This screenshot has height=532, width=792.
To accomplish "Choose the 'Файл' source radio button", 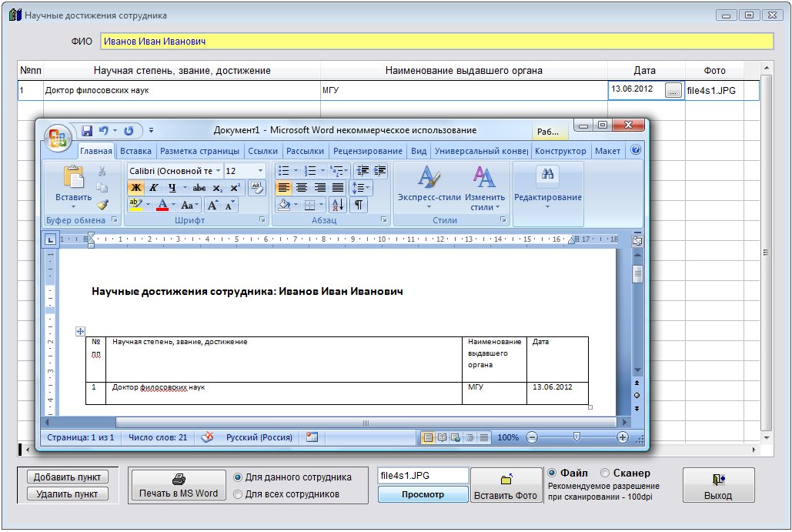I will [x=552, y=473].
